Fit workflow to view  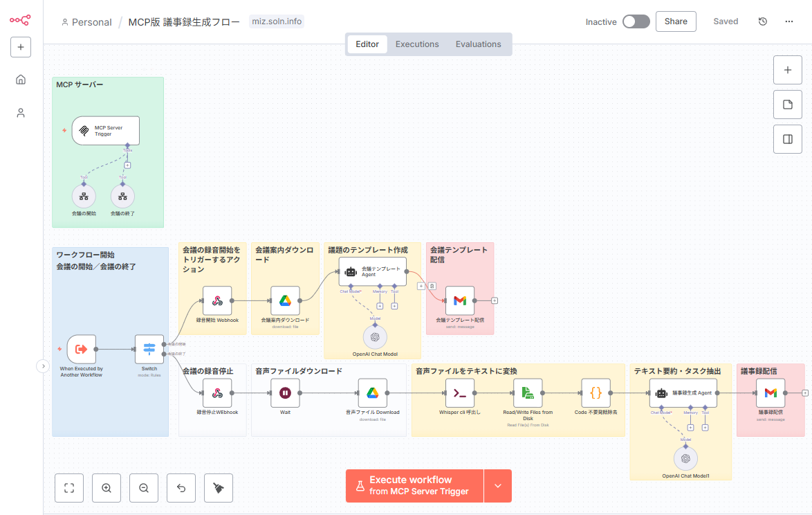[x=69, y=487]
